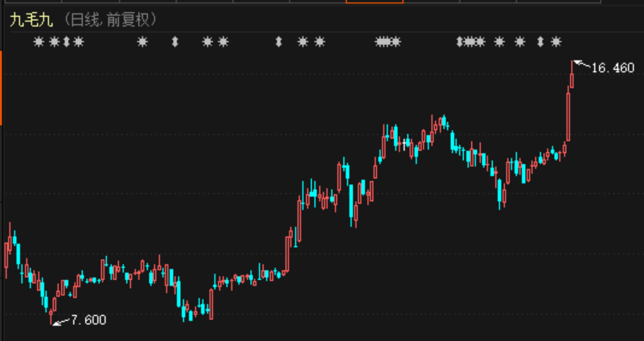Select the orange-outlined tab at the top edge
The height and width of the screenshot is (341, 644).
point(374,2)
